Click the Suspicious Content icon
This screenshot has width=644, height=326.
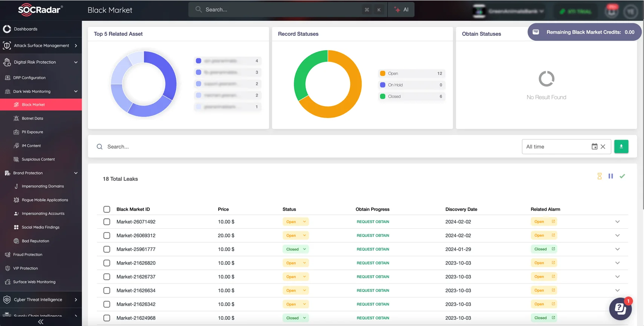[16, 159]
